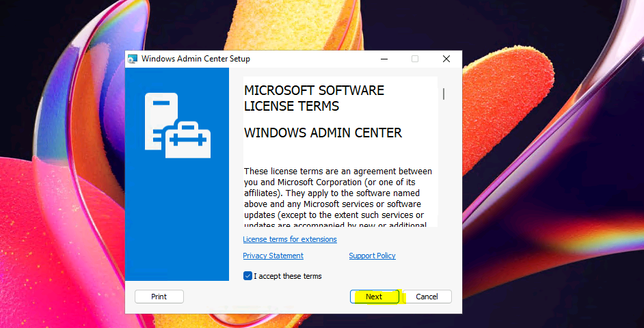Open the Support Policy link
Screen dimensions: 644x328
[x=372, y=256]
